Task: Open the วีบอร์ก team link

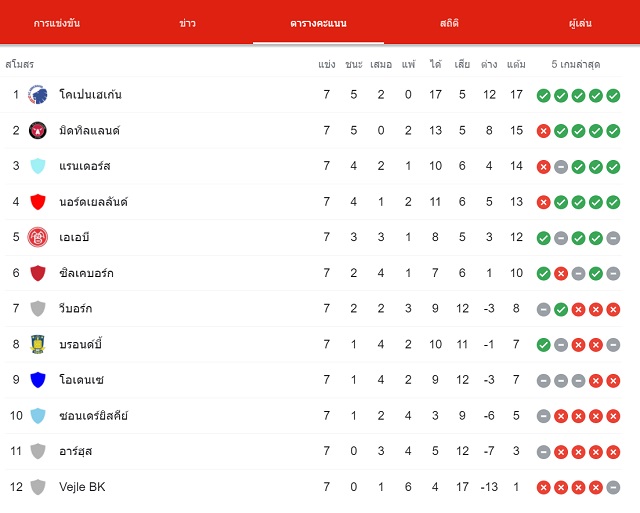Action: (x=76, y=308)
